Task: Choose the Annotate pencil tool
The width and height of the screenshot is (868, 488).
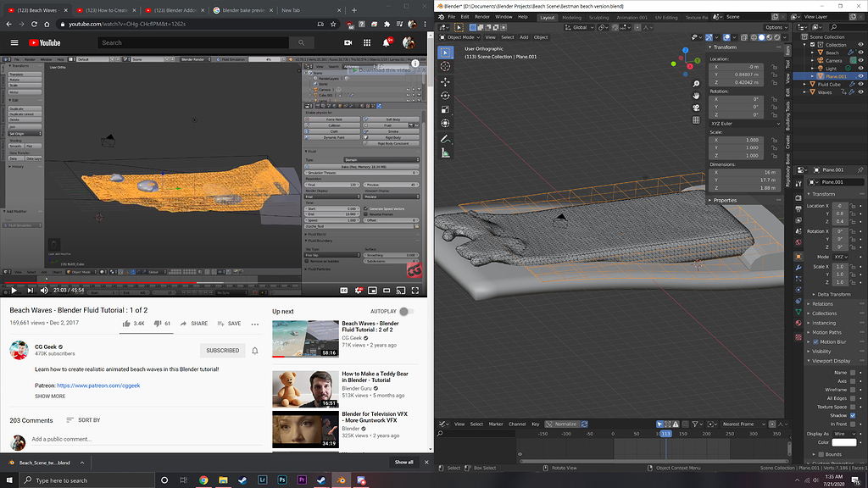Action: 446,139
